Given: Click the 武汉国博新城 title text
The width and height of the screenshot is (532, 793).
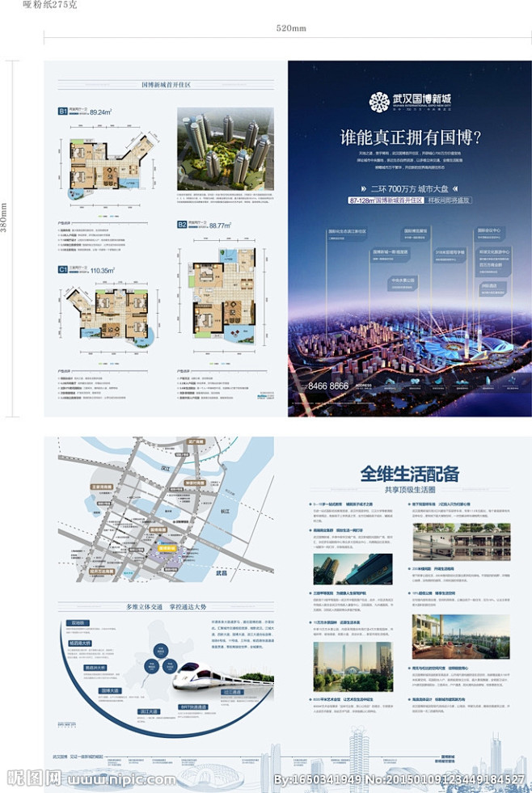Looking at the screenshot, I should (x=422, y=99).
